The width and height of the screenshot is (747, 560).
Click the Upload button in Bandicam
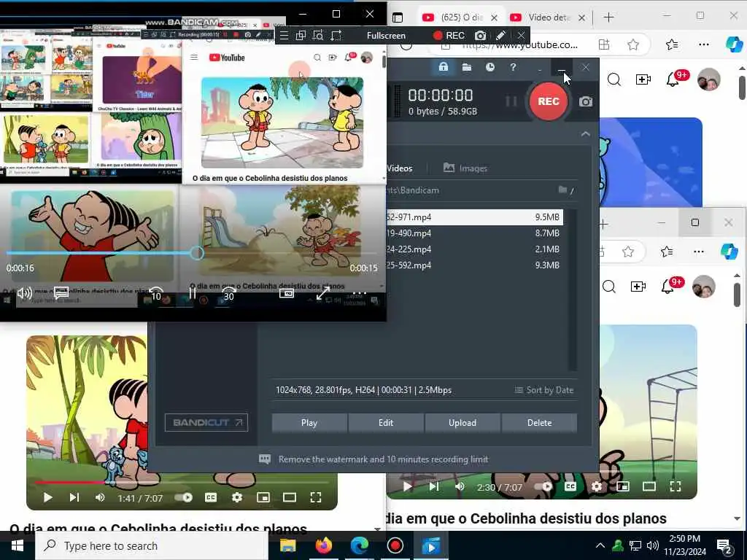(462, 423)
